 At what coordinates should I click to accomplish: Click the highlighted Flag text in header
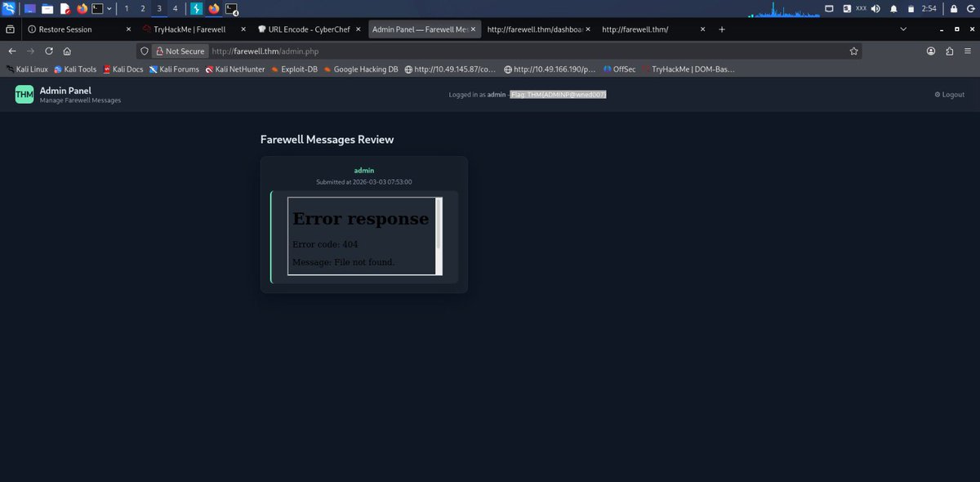click(x=559, y=95)
